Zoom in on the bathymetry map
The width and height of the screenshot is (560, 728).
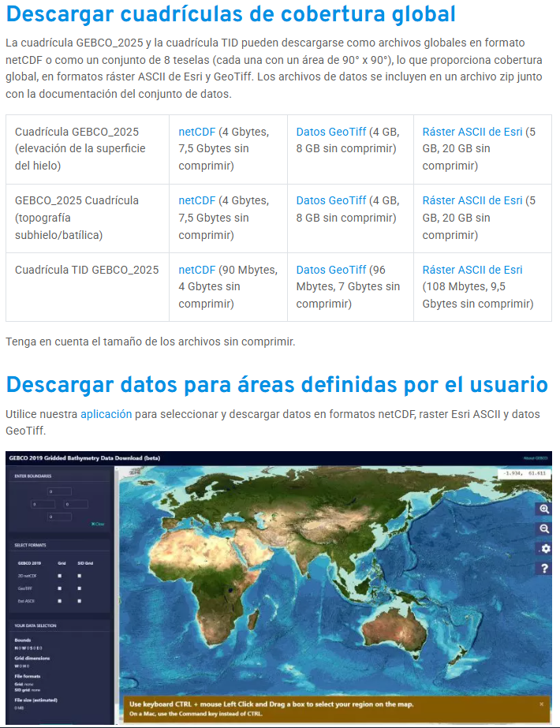544,510
